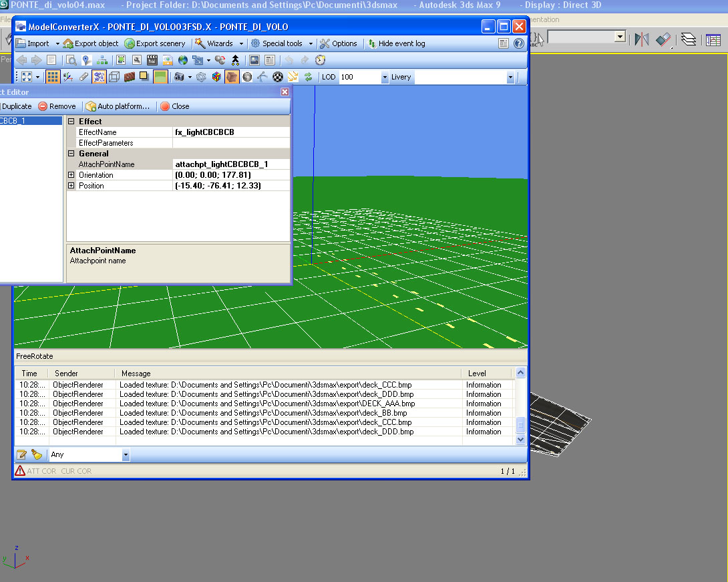Click the globe icon in toolbar
This screenshot has height=582, width=728.
pyautogui.click(x=182, y=60)
